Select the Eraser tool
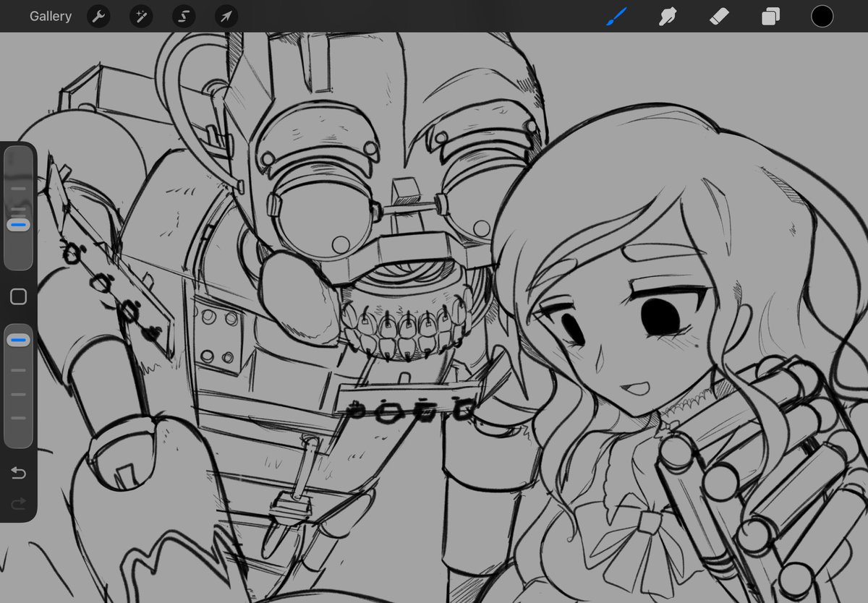The image size is (868, 603). pos(720,16)
